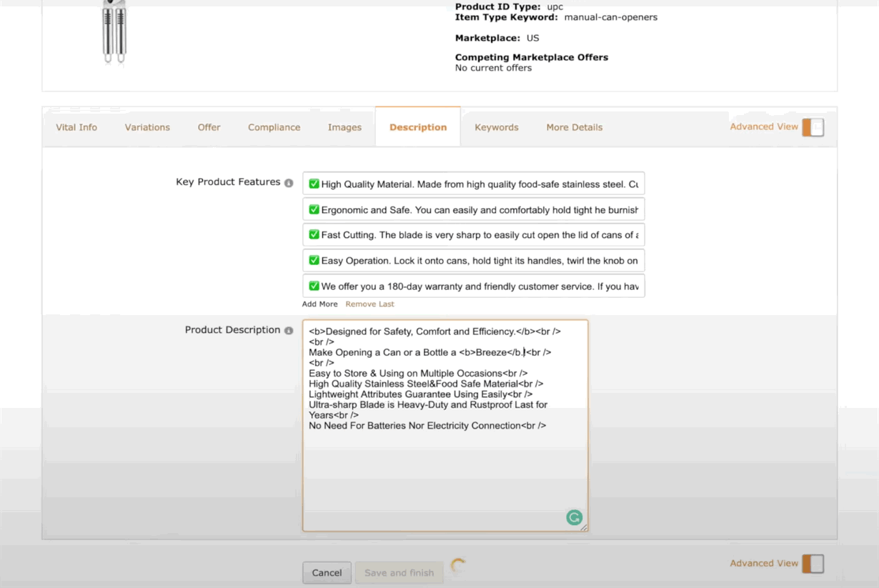Screen dimensions: 879x588
Task: Click the loading spinner beside Save and finish
Action: [458, 567]
